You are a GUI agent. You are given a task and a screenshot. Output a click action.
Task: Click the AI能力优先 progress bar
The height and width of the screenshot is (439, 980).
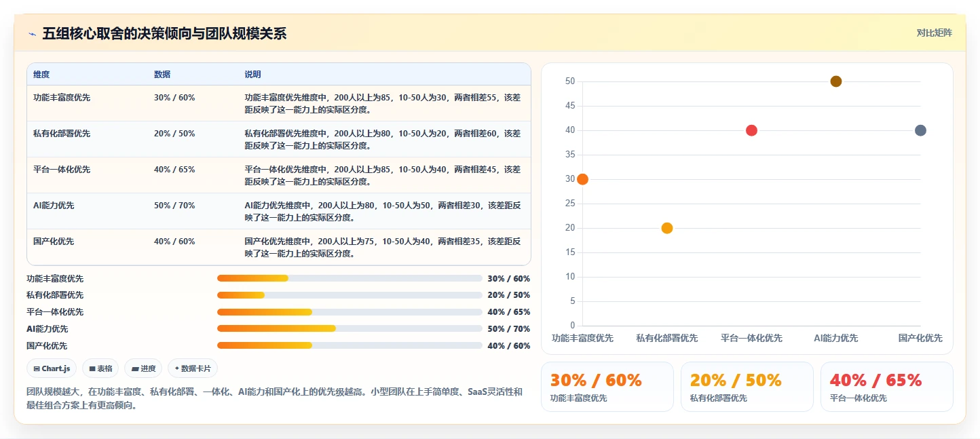pos(350,328)
